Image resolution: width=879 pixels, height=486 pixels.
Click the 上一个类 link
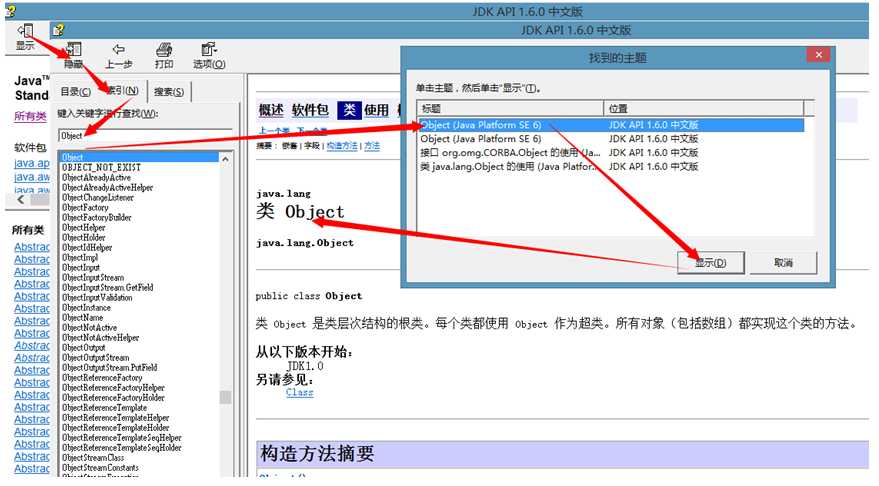275,131
